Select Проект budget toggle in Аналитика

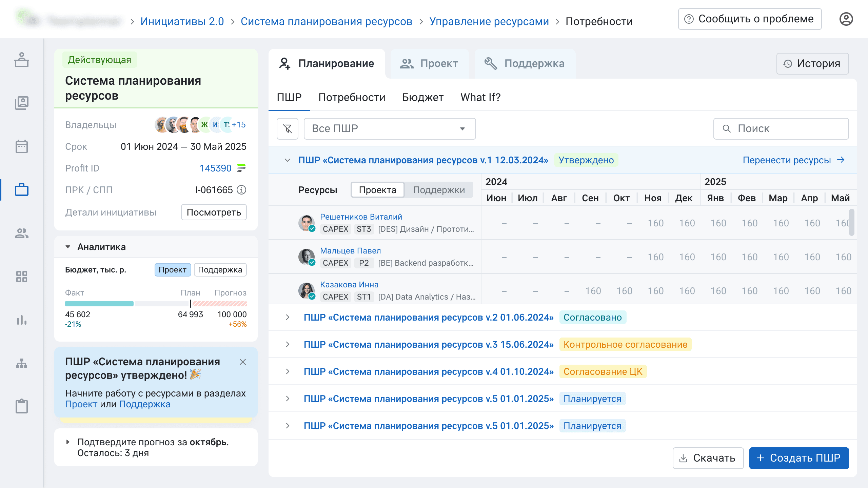click(x=173, y=270)
